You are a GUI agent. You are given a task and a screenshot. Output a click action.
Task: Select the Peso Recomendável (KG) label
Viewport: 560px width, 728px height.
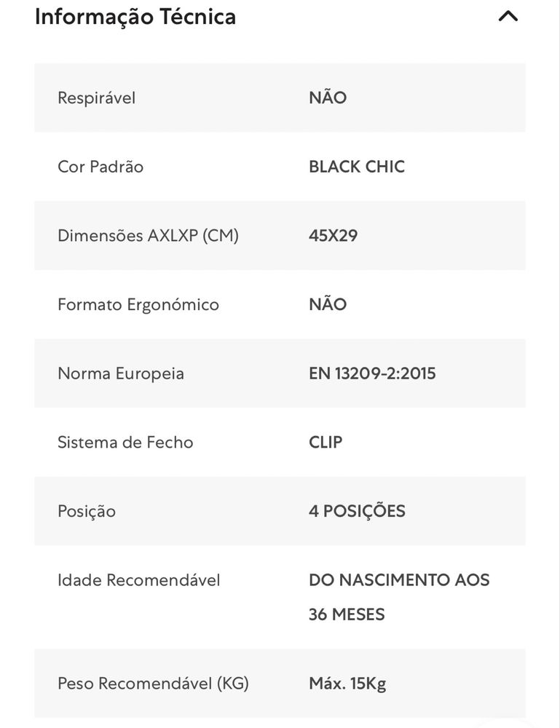(x=153, y=684)
